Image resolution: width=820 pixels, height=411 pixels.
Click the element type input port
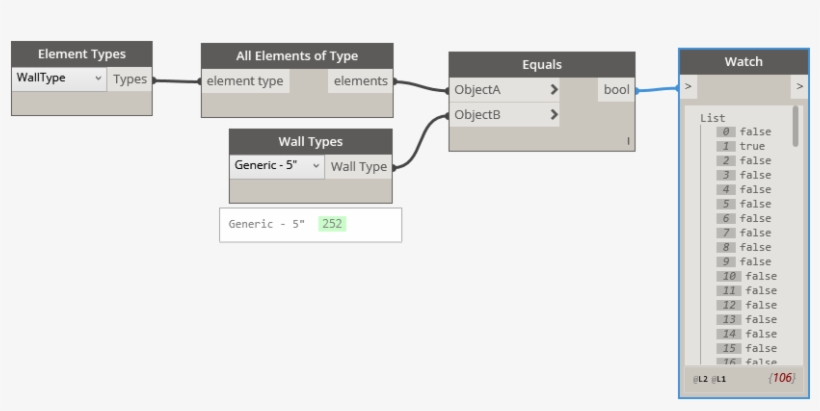(245, 81)
